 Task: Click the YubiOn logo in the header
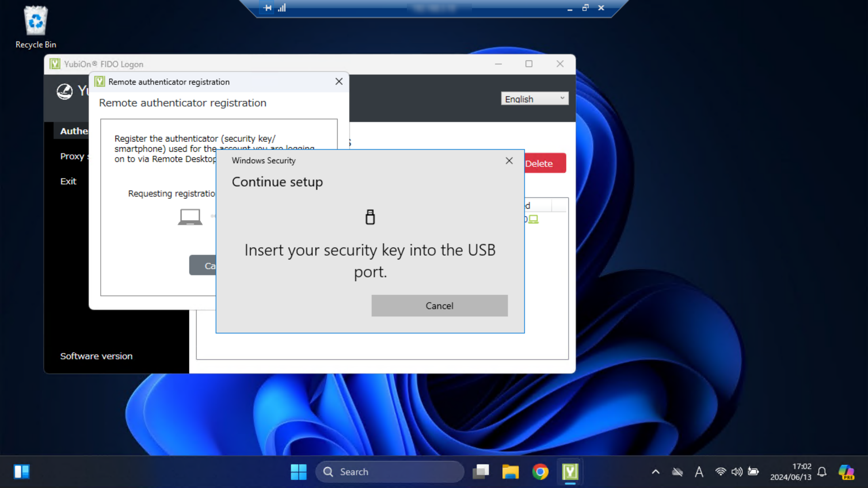[65, 91]
